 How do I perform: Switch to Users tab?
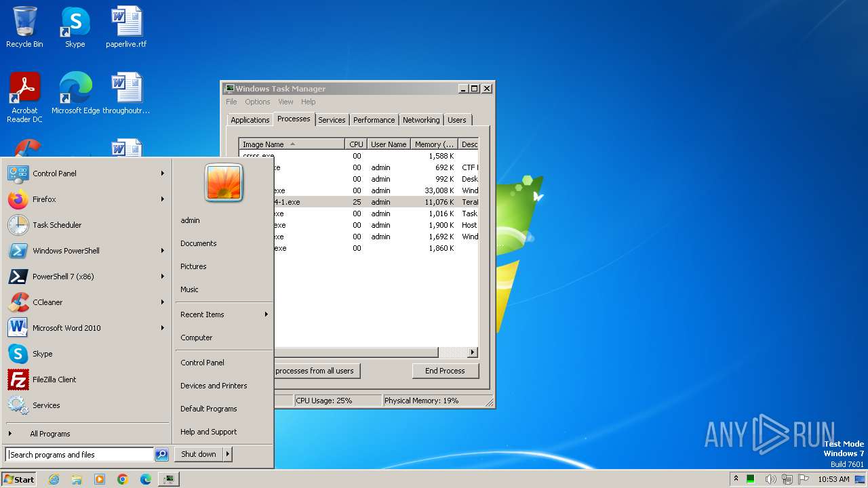457,120
